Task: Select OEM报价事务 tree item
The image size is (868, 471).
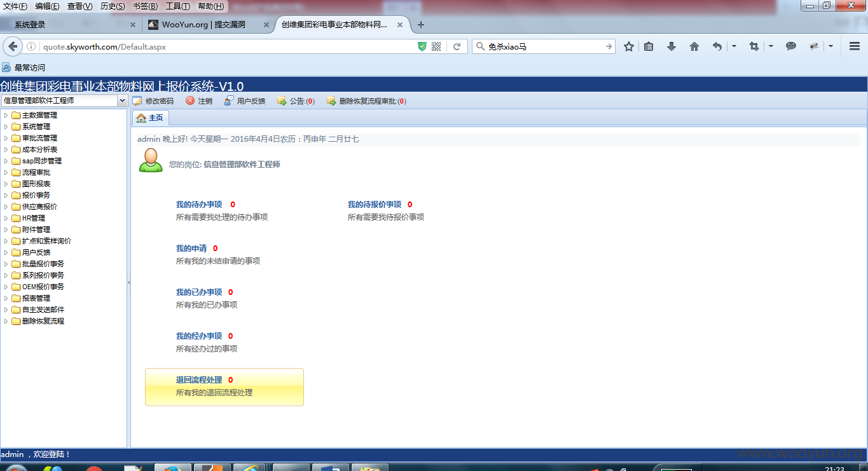Action: coord(43,287)
